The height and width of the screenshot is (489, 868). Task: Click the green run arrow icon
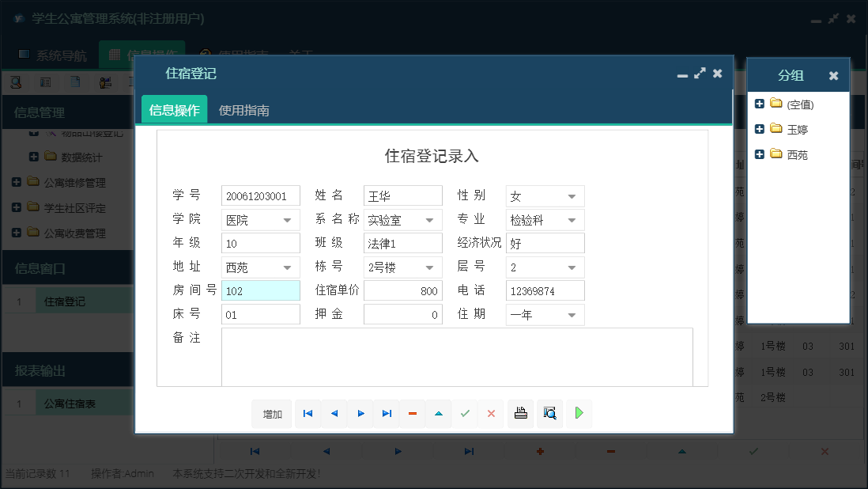click(579, 413)
